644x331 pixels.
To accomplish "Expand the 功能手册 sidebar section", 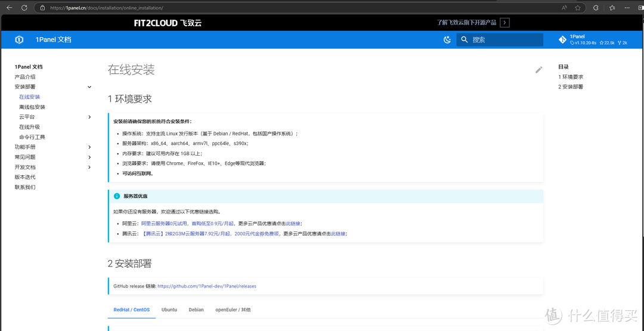I will coord(89,147).
